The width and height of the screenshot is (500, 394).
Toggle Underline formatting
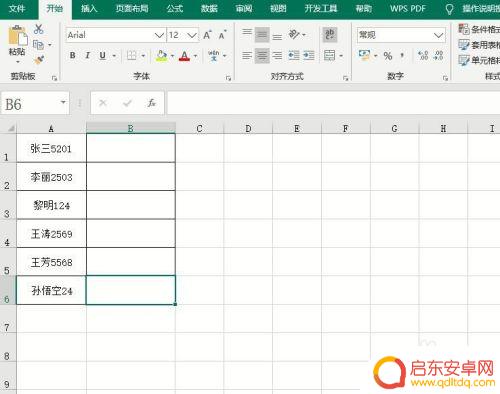(x=103, y=55)
